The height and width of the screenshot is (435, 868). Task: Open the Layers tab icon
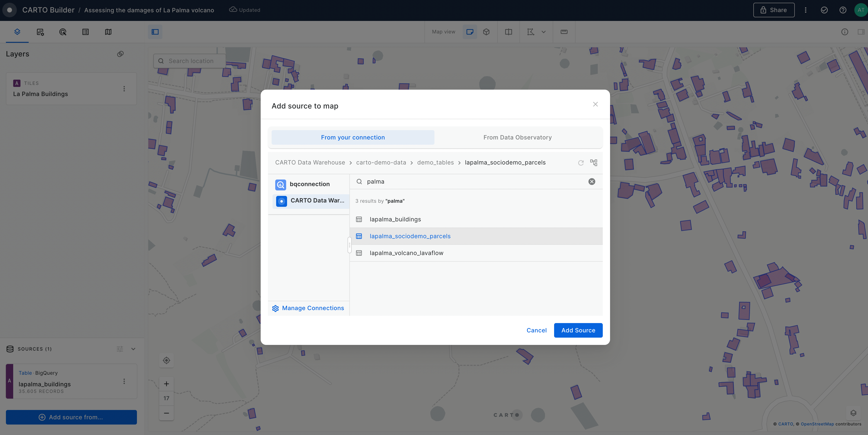coord(17,32)
